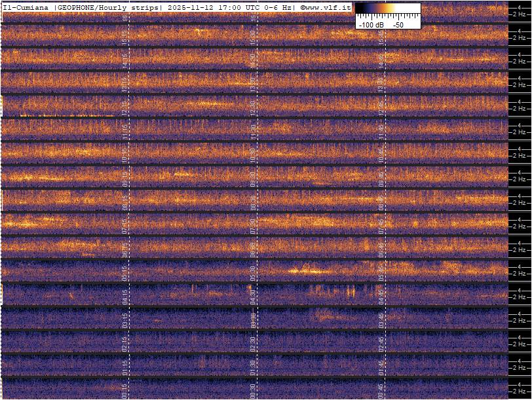
Task: Click the 00:45 time marker in bottom strip
Action: [x=381, y=391]
